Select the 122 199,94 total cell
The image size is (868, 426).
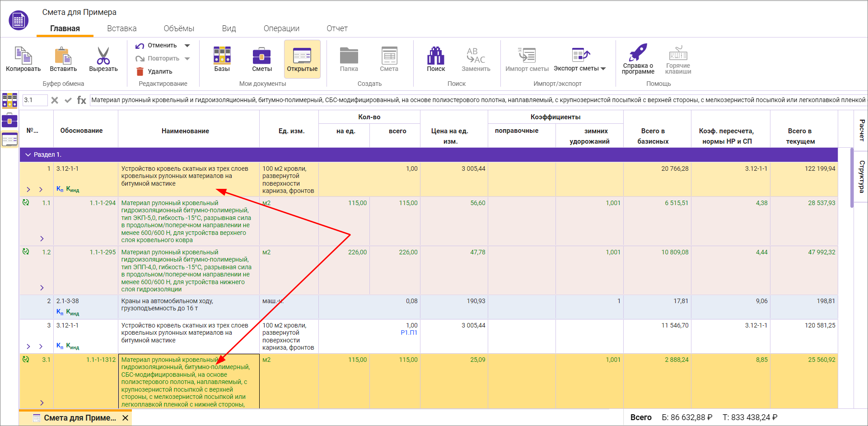coord(804,179)
